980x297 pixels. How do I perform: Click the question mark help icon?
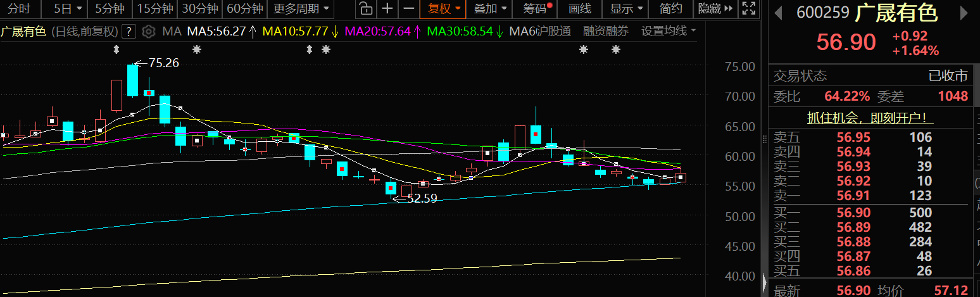pos(129,32)
